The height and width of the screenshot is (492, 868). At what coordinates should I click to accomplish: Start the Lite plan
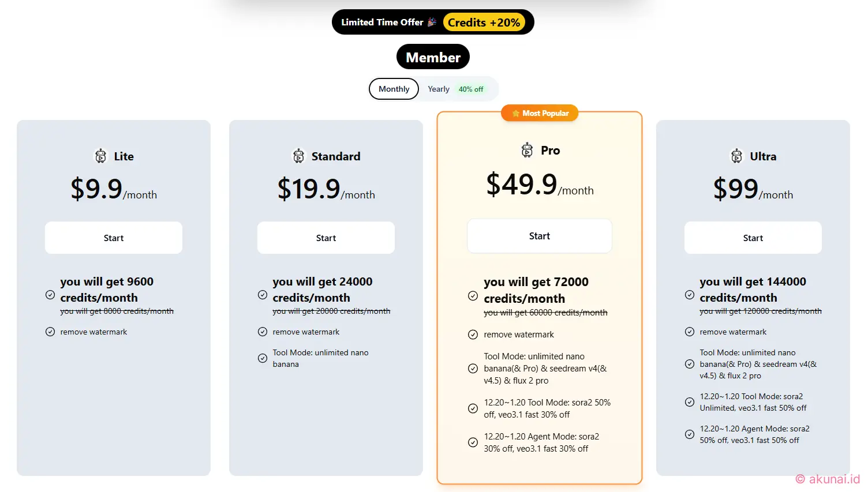coord(114,238)
